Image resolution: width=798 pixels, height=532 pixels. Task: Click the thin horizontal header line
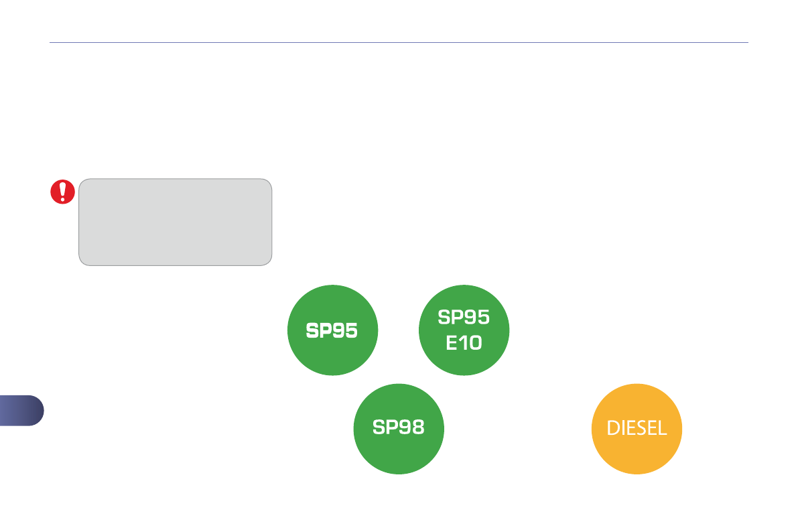[399, 43]
